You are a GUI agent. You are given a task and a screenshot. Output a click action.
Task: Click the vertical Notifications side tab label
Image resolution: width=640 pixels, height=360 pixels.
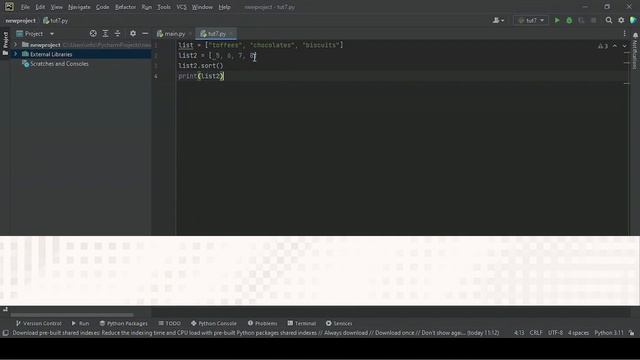point(635,54)
